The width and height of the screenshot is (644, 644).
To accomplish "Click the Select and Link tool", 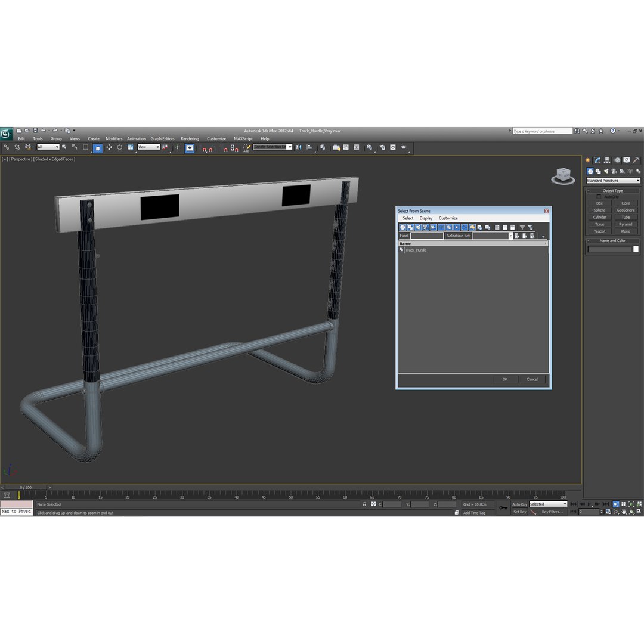I will [x=6, y=147].
